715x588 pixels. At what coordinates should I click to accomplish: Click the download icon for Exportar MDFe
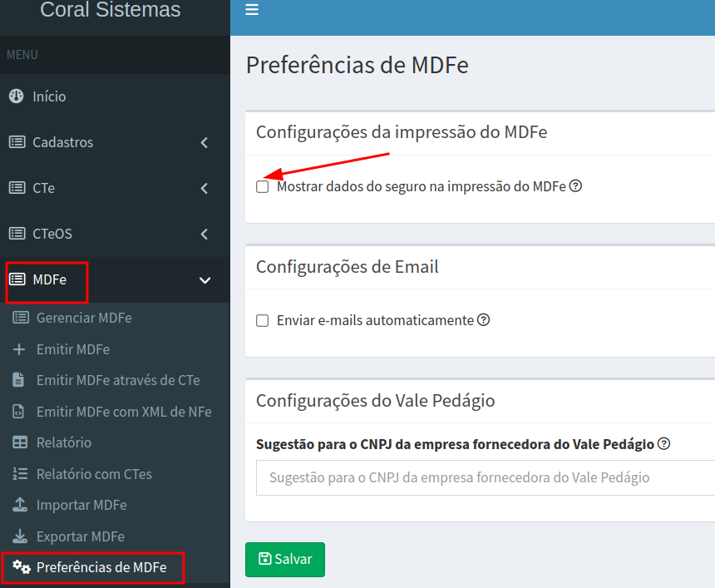tap(20, 536)
